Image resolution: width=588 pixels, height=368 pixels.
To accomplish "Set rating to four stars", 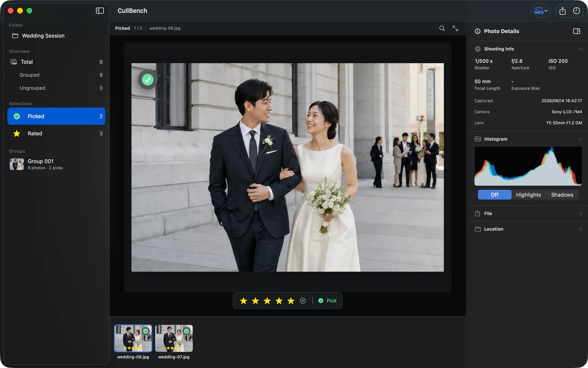I will tap(279, 301).
